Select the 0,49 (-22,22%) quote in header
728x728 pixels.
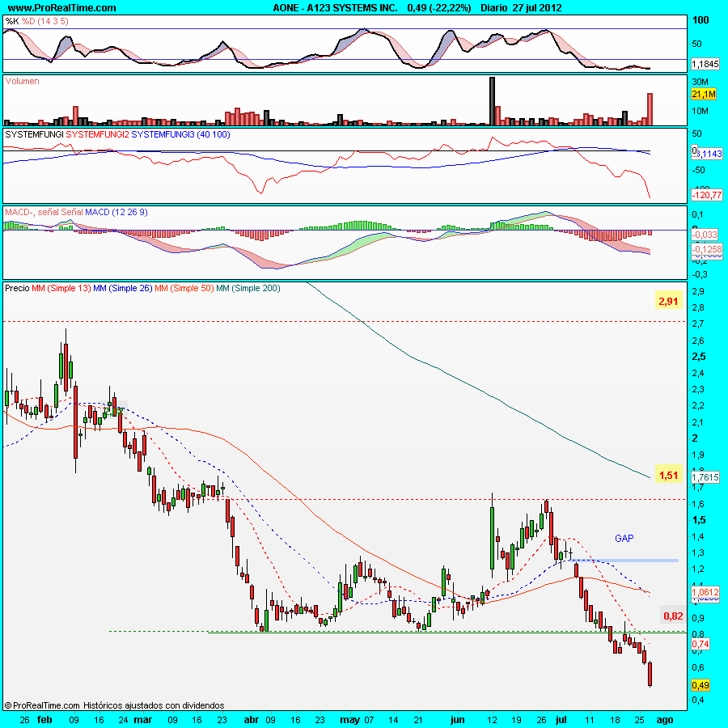point(438,8)
